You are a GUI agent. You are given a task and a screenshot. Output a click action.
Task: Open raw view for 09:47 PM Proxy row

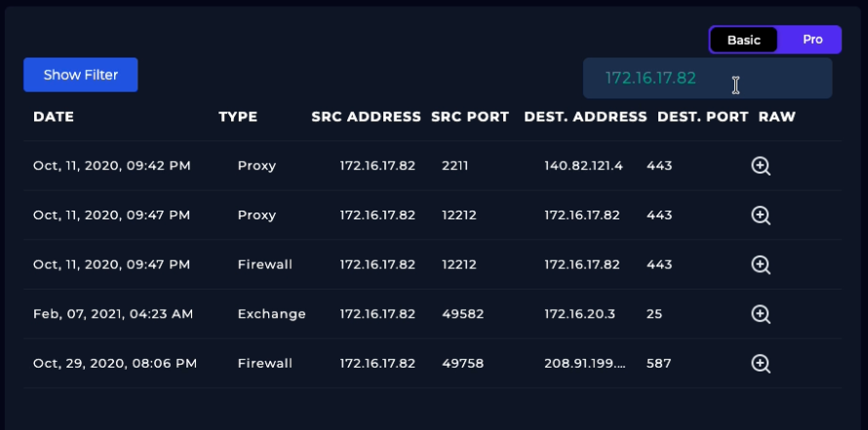click(761, 215)
